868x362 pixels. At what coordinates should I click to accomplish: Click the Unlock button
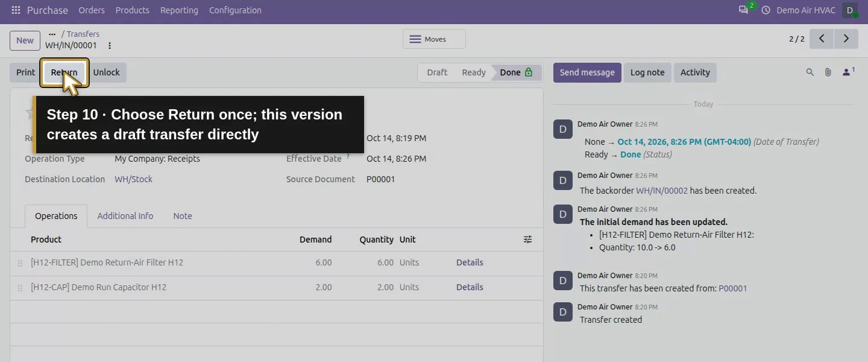click(106, 72)
